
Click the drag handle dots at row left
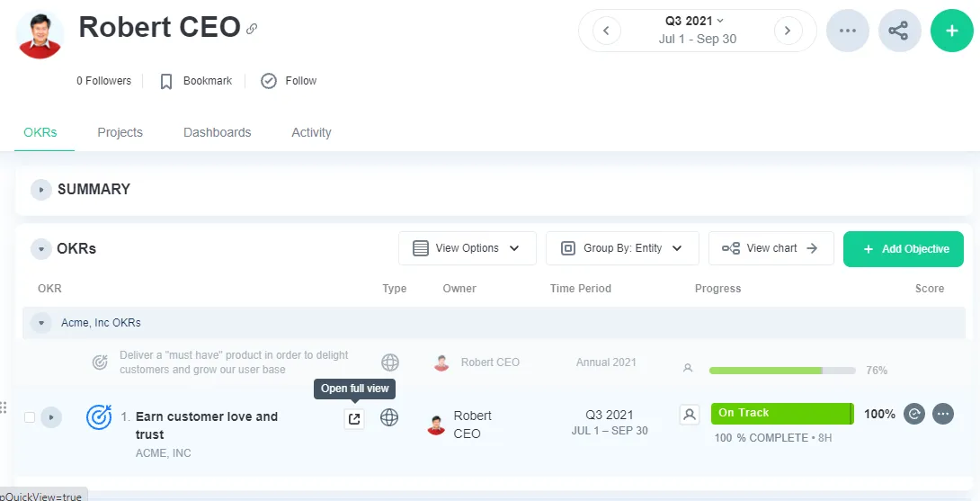coord(3,407)
